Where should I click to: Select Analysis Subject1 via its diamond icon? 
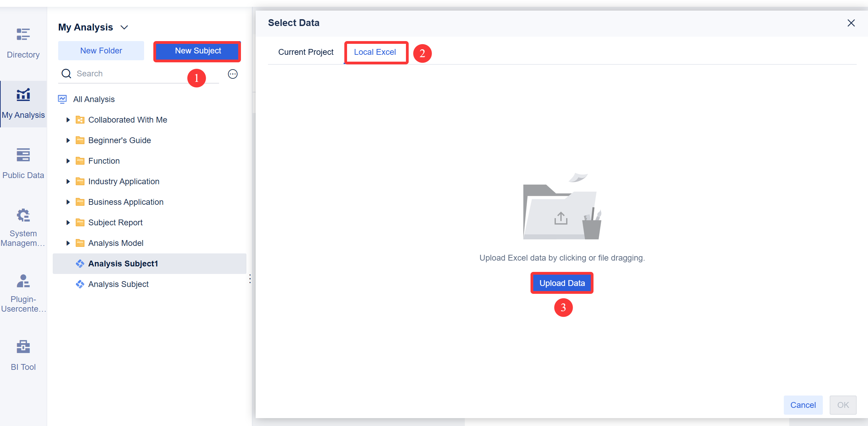click(80, 263)
